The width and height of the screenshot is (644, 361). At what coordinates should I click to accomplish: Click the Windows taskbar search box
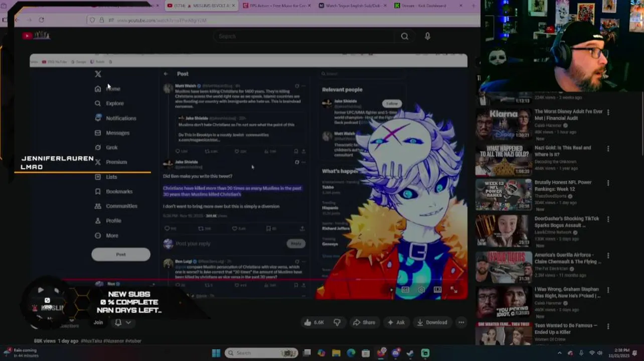pos(261,353)
